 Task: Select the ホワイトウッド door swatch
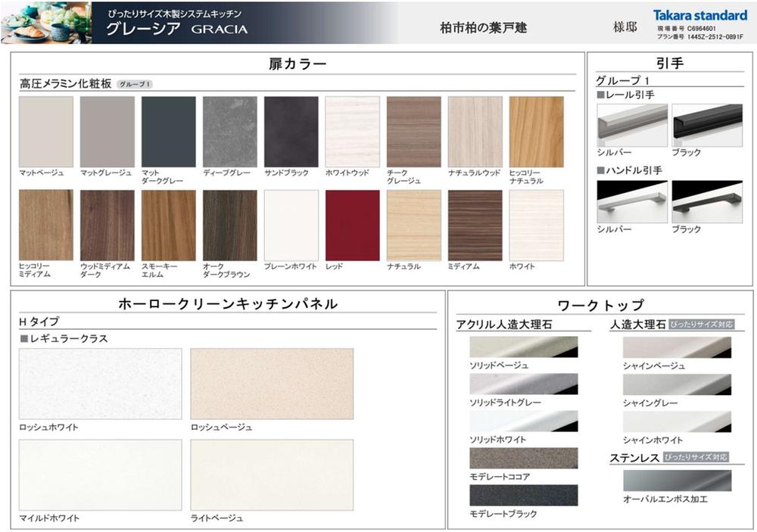pyautogui.click(x=352, y=132)
